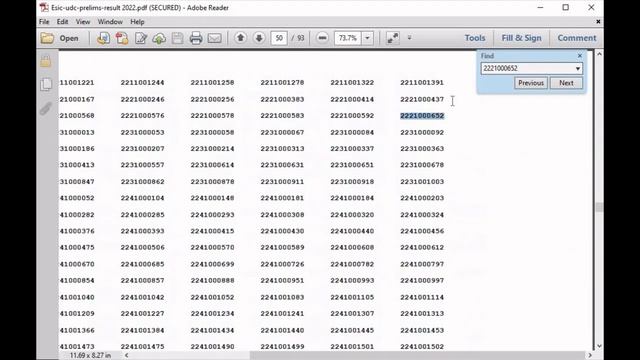Click roll number 2231000313

282,149
